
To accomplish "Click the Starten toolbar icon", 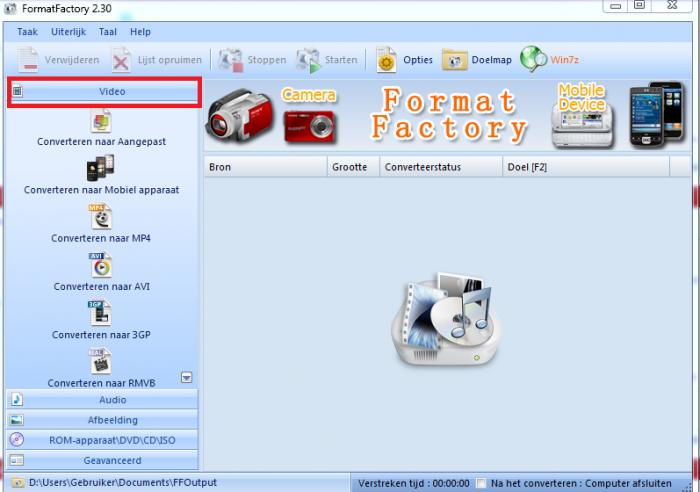I will (x=308, y=60).
